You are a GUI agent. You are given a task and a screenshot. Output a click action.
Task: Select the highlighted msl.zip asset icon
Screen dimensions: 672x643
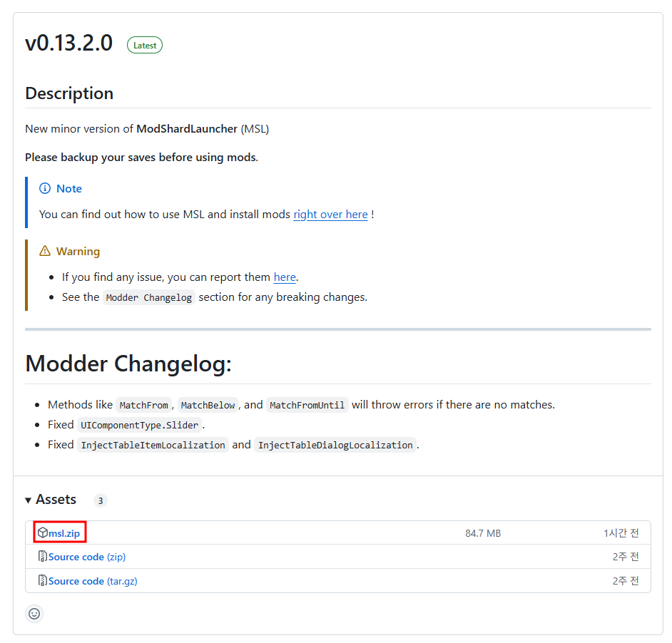click(x=43, y=532)
